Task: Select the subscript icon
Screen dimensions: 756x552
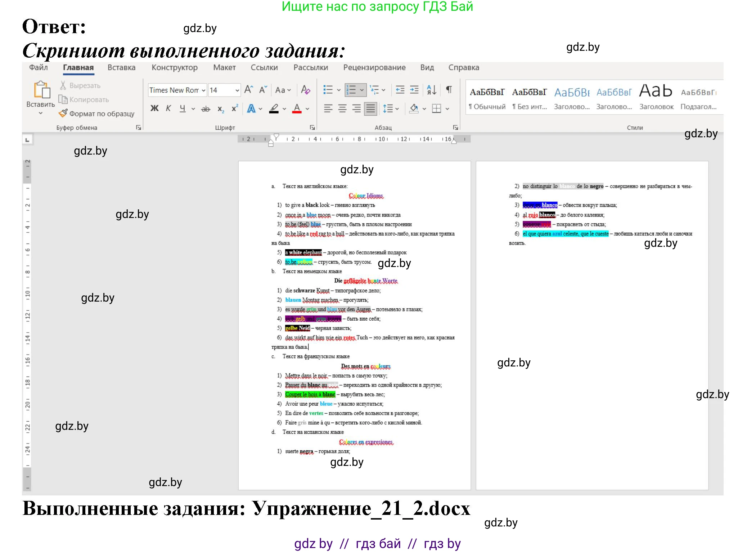Action: tap(220, 109)
